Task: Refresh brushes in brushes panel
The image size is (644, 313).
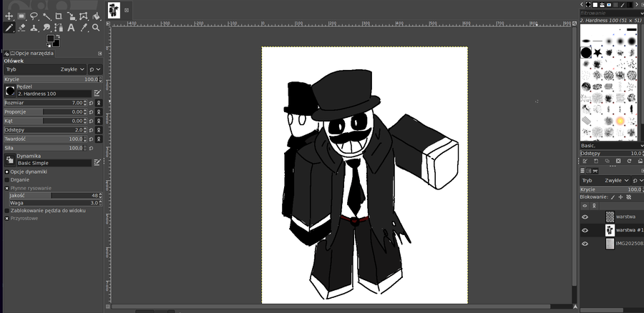Action: 629,162
